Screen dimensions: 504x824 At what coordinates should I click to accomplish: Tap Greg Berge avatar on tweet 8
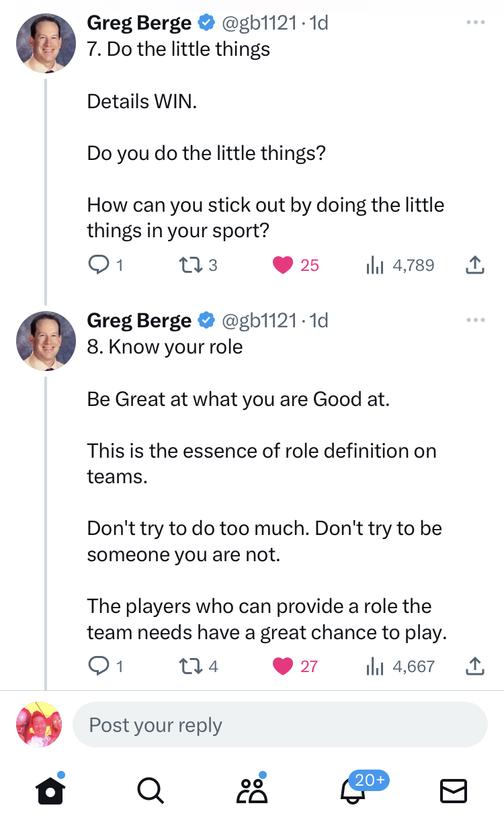pos(46,341)
